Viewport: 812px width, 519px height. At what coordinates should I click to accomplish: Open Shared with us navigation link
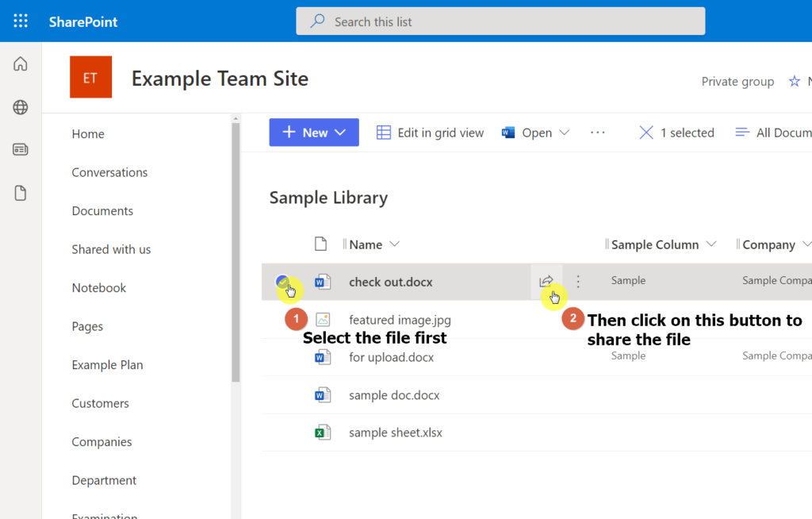pos(111,249)
